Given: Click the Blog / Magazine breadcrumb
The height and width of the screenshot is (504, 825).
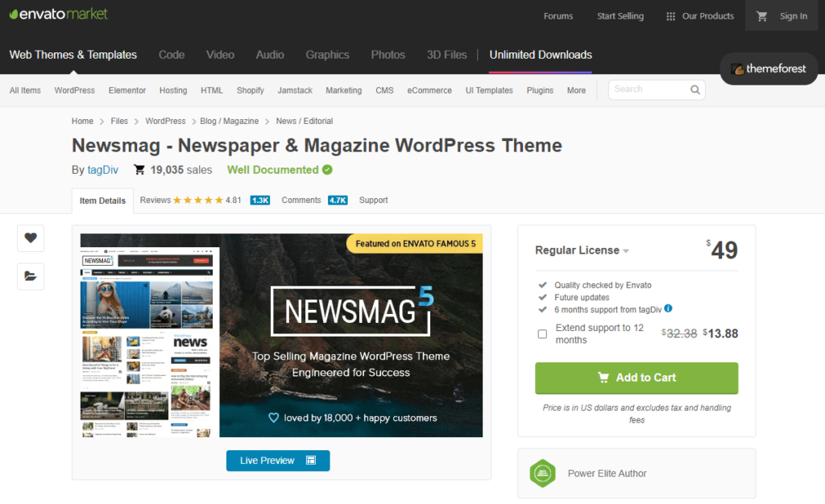Looking at the screenshot, I should [x=230, y=121].
